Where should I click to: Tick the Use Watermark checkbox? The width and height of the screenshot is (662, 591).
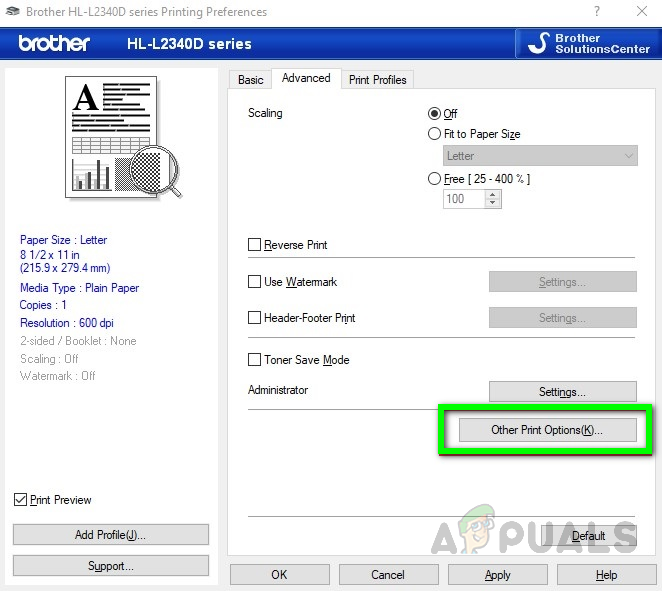coord(254,282)
